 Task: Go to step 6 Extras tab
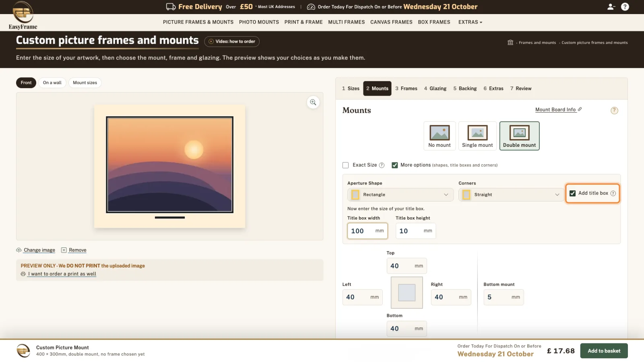pyautogui.click(x=493, y=88)
